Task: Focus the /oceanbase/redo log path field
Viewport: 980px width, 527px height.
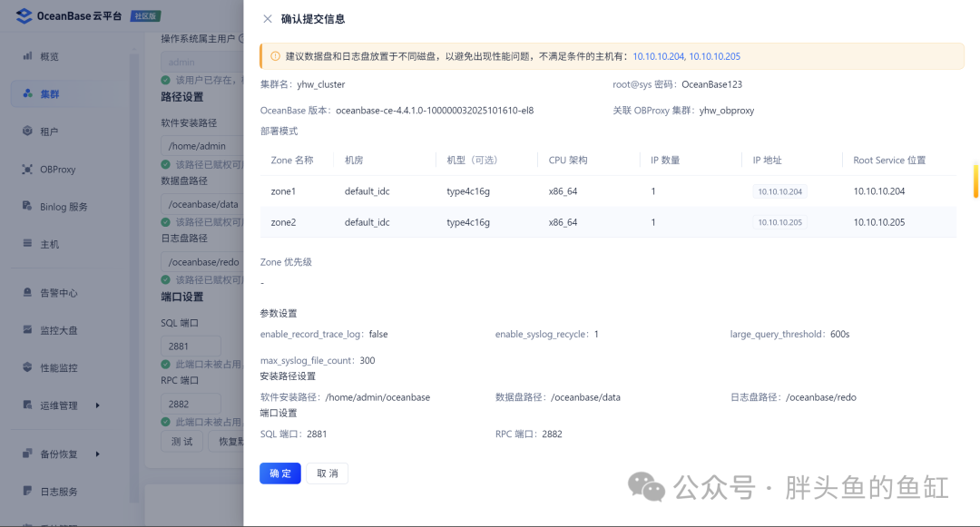Action: point(202,262)
